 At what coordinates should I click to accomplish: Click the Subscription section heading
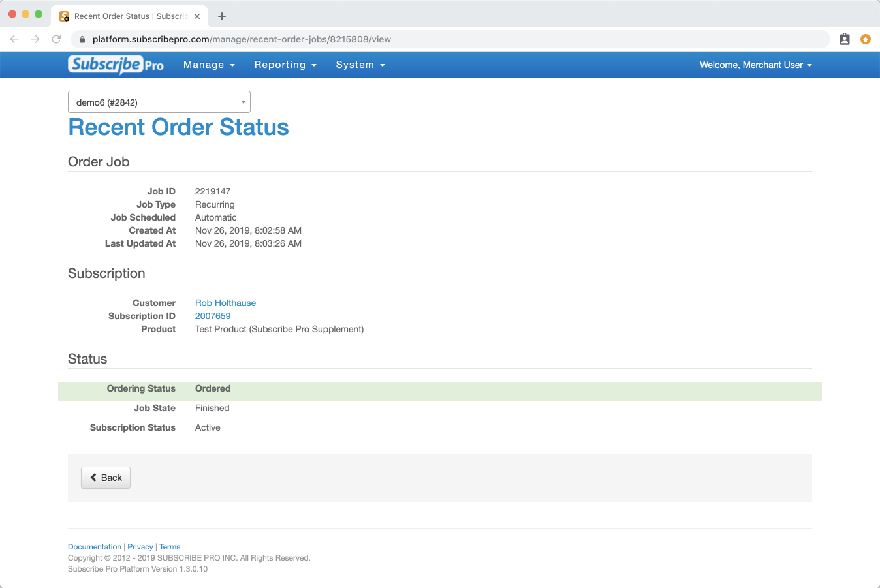(x=106, y=273)
